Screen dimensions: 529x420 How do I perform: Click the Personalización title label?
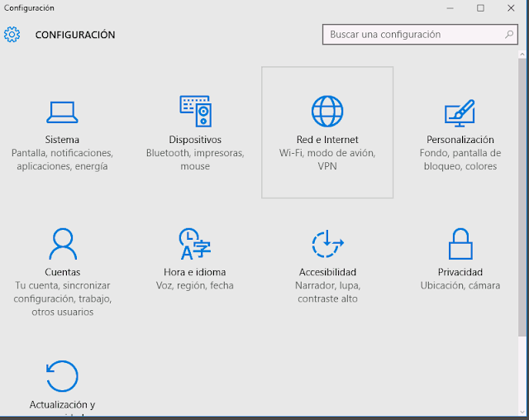click(460, 140)
